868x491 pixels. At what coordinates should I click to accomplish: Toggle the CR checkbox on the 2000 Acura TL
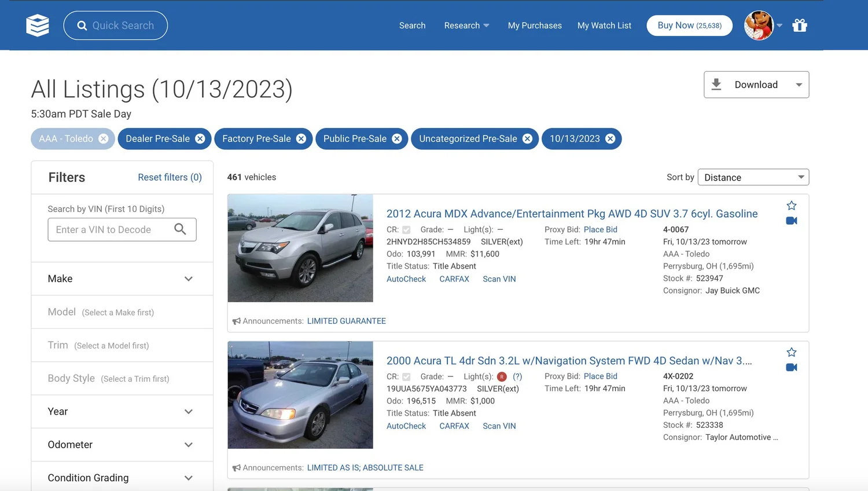(406, 376)
